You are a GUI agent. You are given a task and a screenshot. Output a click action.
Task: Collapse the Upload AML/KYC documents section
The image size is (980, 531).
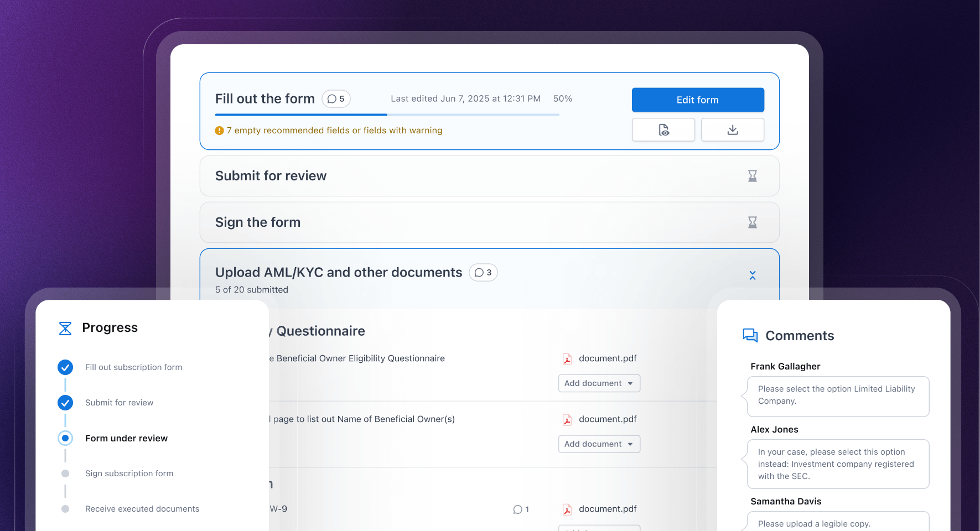753,275
